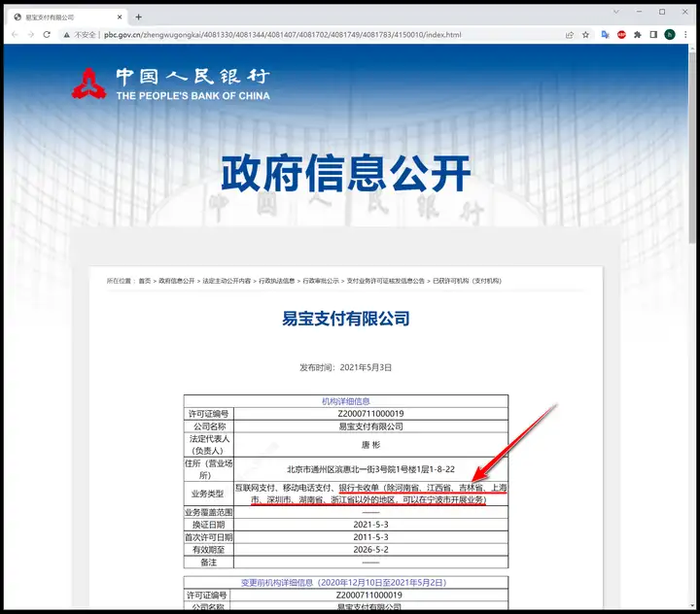The width and height of the screenshot is (700, 614).
Task: Click the 业务覆盖范围 label cell
Action: [x=208, y=512]
